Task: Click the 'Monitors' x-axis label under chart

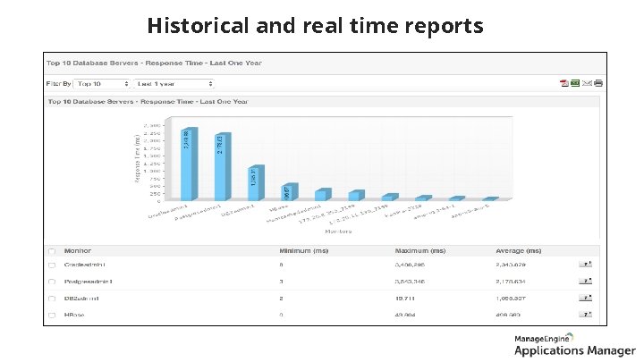Action: pos(338,232)
